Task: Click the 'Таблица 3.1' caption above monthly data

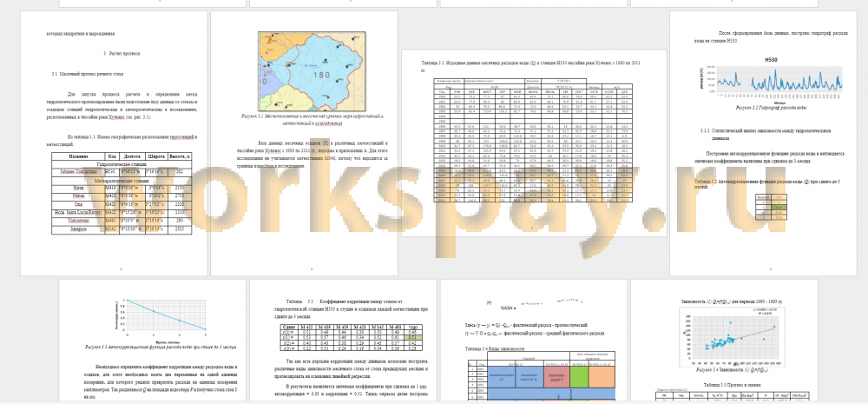Action: point(531,67)
